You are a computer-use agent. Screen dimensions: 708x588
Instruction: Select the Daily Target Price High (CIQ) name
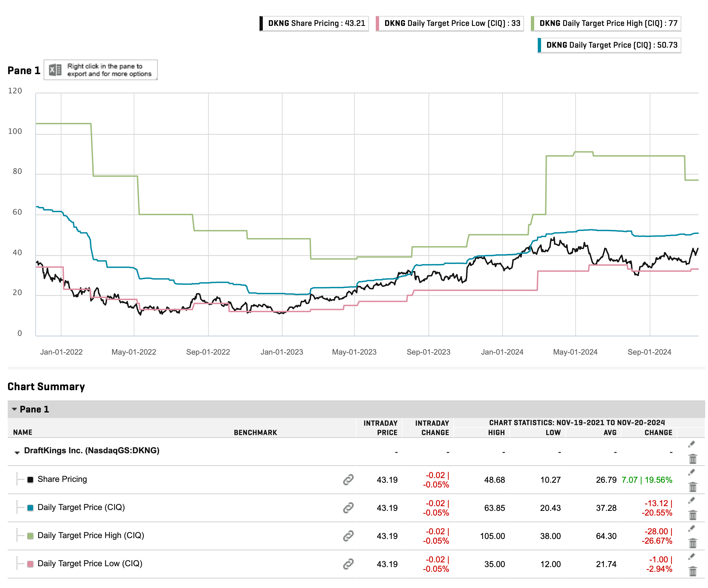coord(91,535)
